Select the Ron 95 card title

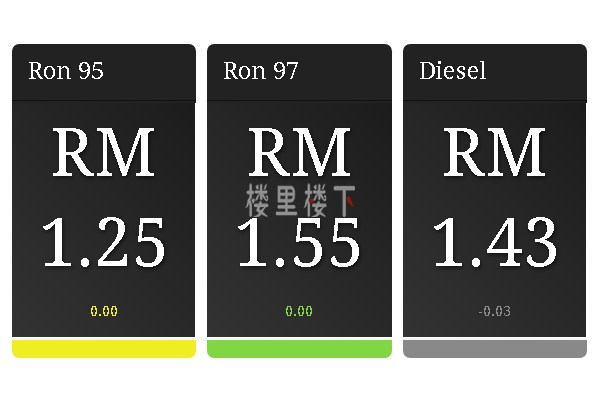tap(66, 71)
